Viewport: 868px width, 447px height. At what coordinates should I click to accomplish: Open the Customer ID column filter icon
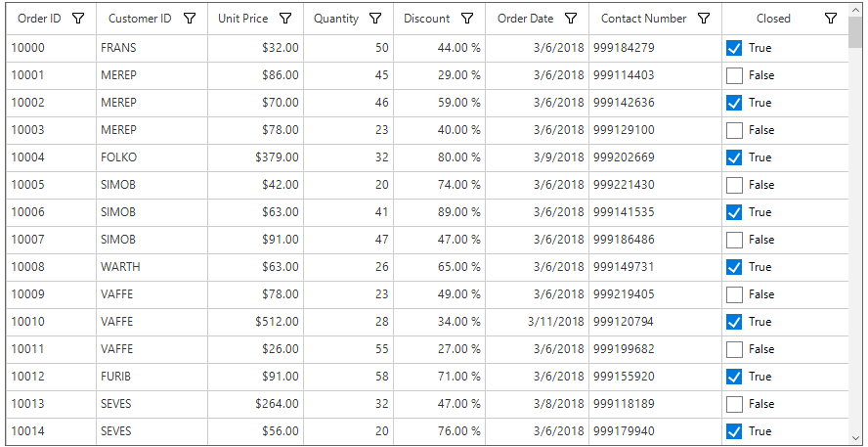coord(190,19)
